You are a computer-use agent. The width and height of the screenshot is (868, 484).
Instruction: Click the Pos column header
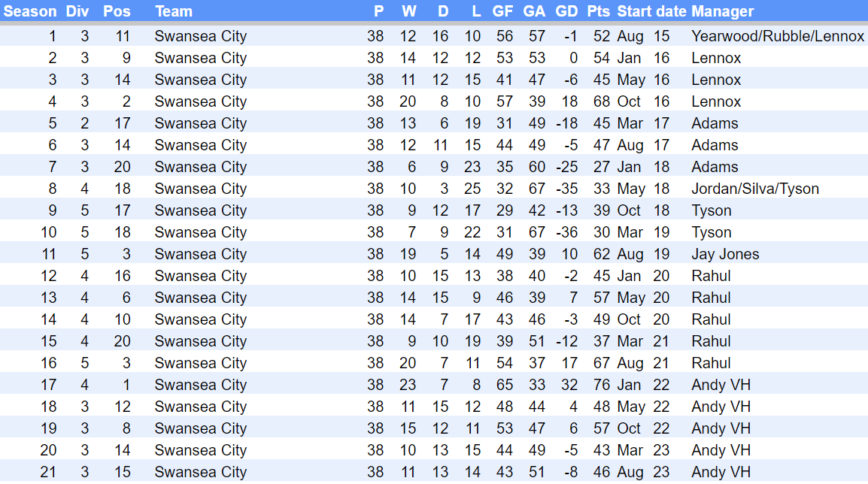(116, 11)
